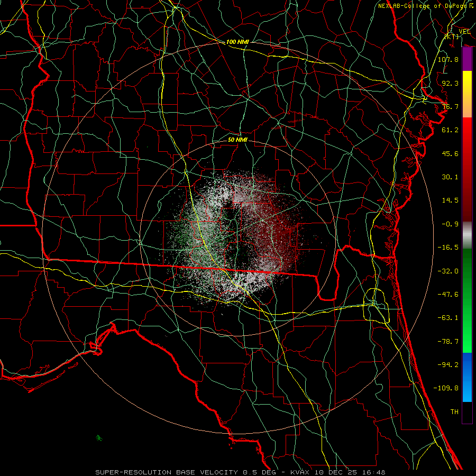This screenshot has height=476, width=476.
Task: Click the 45.6 velocity scale value
Action: [450, 153]
